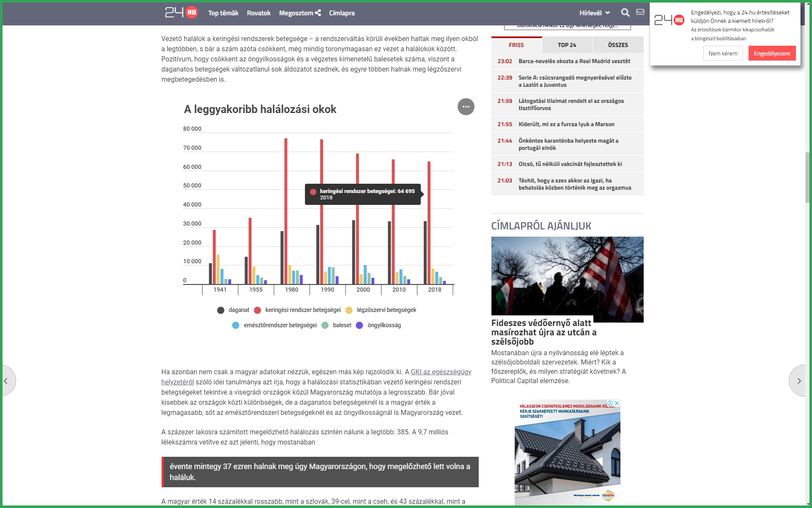Open chart options three-dot button
Viewport: 812px width, 508px height.
click(466, 107)
